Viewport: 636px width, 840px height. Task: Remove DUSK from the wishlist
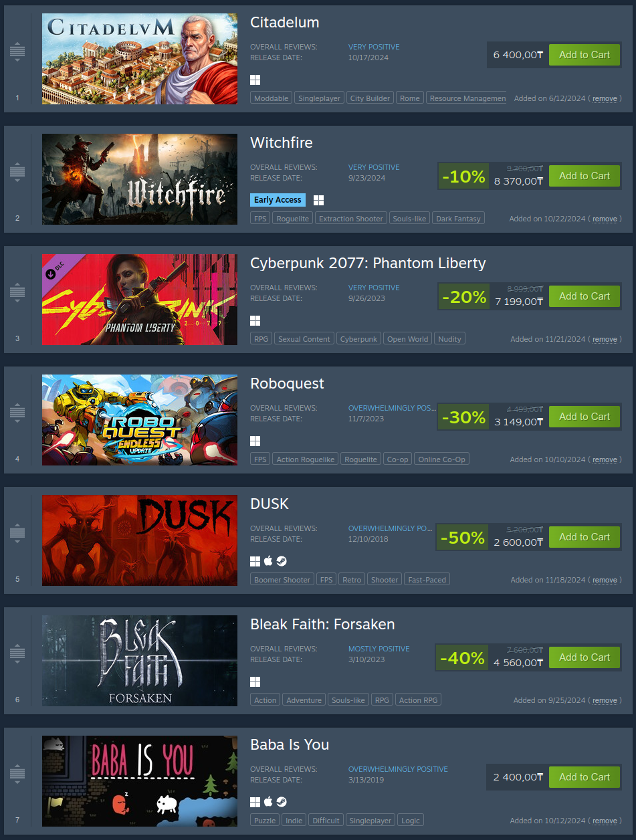click(x=605, y=581)
